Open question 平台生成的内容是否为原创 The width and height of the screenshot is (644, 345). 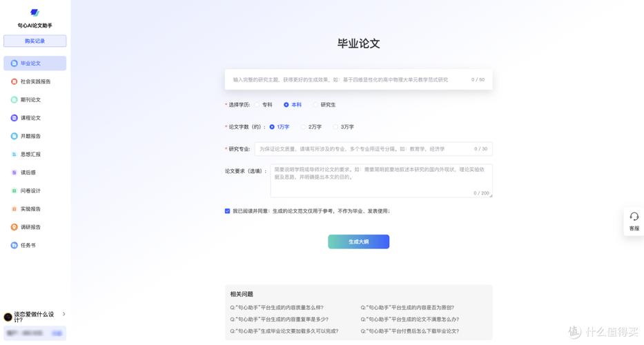pyautogui.click(x=407, y=308)
